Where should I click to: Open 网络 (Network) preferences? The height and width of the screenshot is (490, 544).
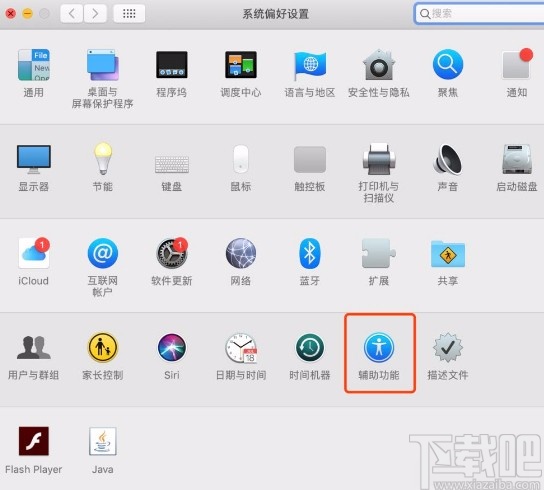pos(240,253)
